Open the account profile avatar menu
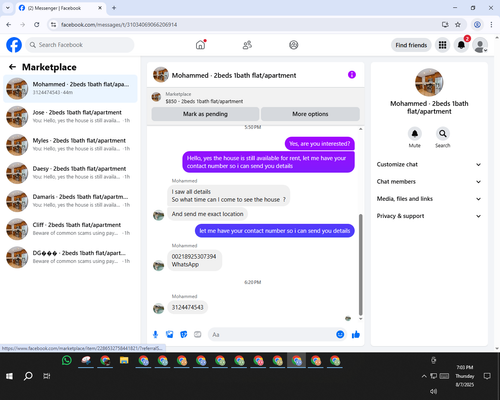This screenshot has width=500, height=400. pyautogui.click(x=480, y=45)
